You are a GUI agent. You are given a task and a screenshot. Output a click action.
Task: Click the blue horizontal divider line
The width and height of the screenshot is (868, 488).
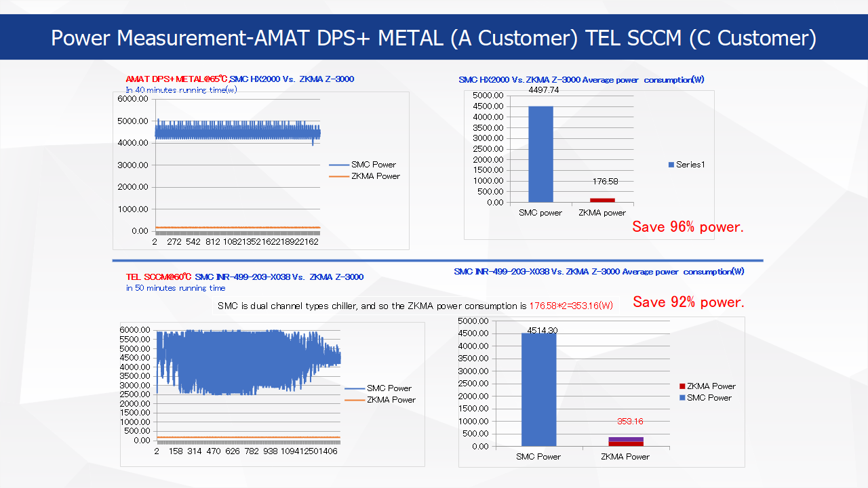pyautogui.click(x=437, y=260)
